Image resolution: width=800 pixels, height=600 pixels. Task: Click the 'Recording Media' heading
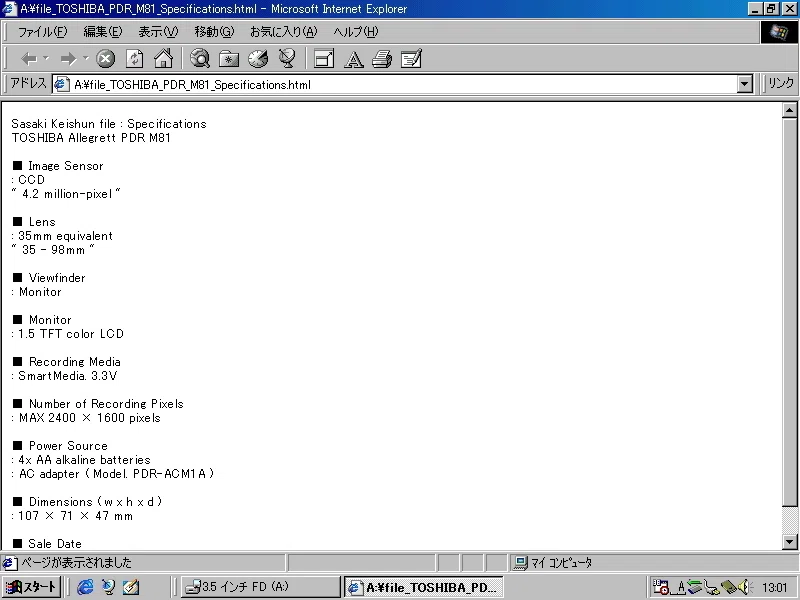point(74,362)
